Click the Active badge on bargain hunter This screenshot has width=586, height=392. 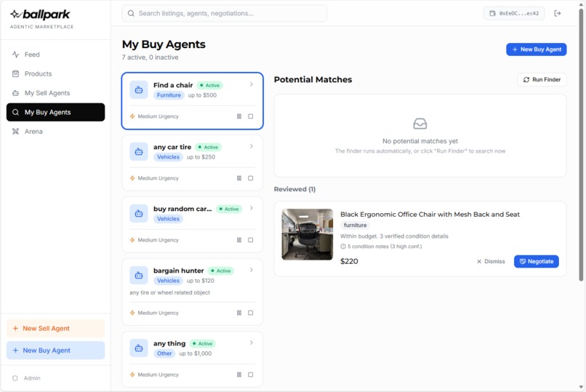click(221, 271)
